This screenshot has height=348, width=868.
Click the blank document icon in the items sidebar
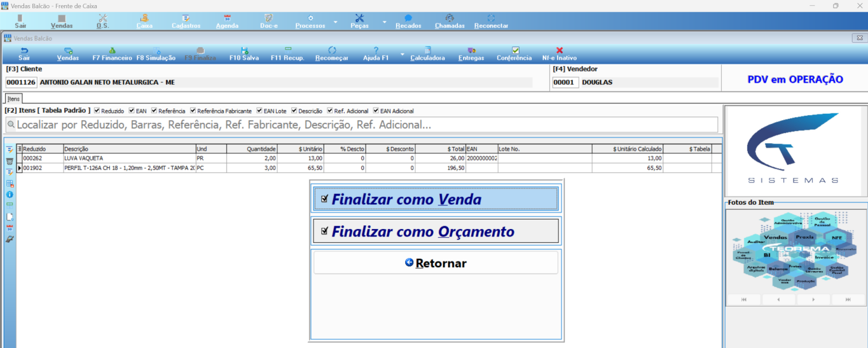[10, 216]
